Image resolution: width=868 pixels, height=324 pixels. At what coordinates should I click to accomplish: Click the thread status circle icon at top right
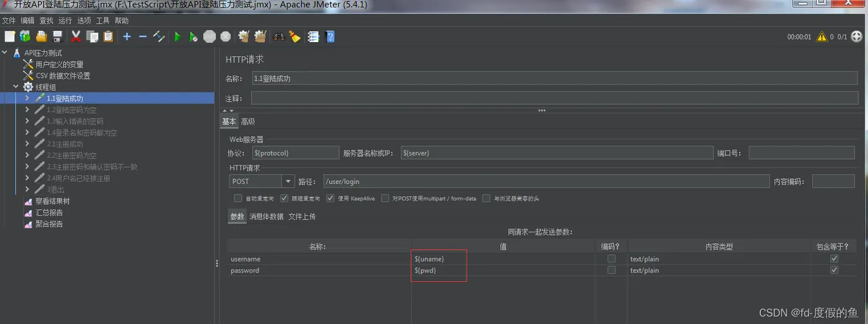[x=856, y=37]
